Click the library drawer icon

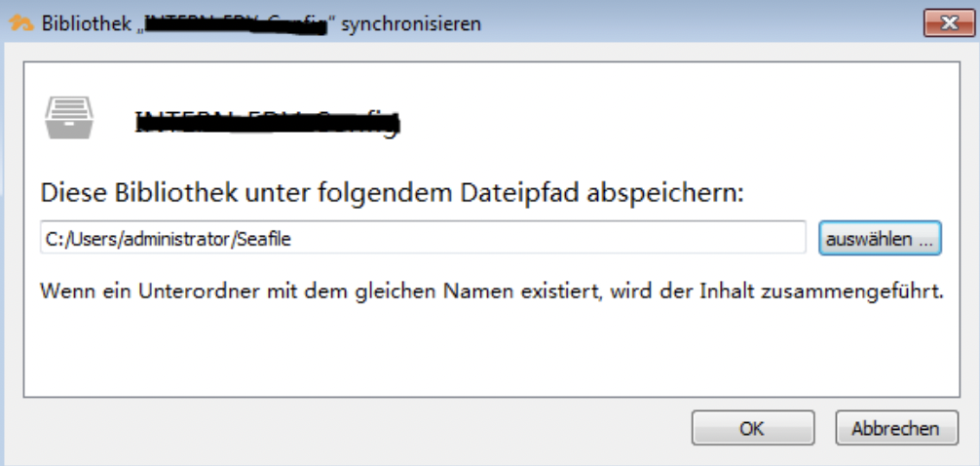67,119
